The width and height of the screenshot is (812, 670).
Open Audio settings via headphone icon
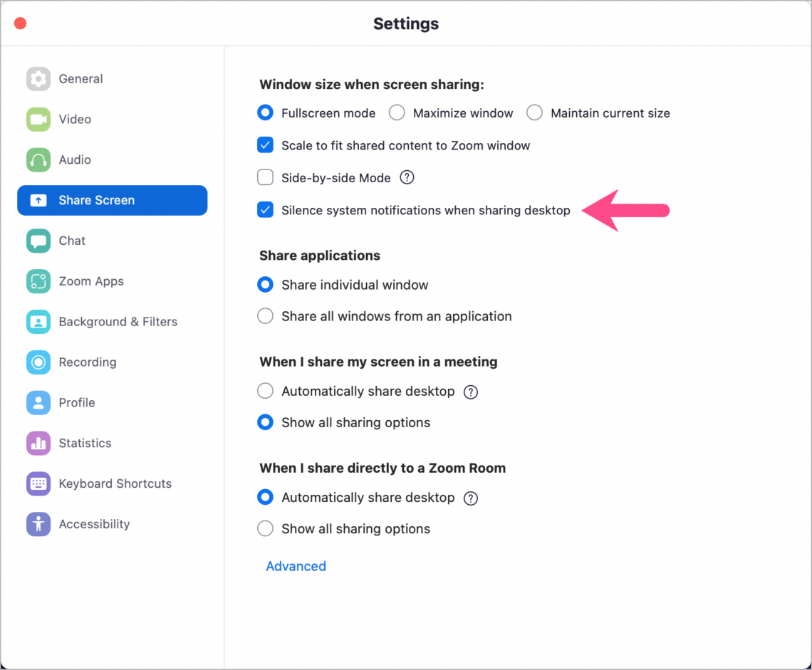[x=38, y=159]
